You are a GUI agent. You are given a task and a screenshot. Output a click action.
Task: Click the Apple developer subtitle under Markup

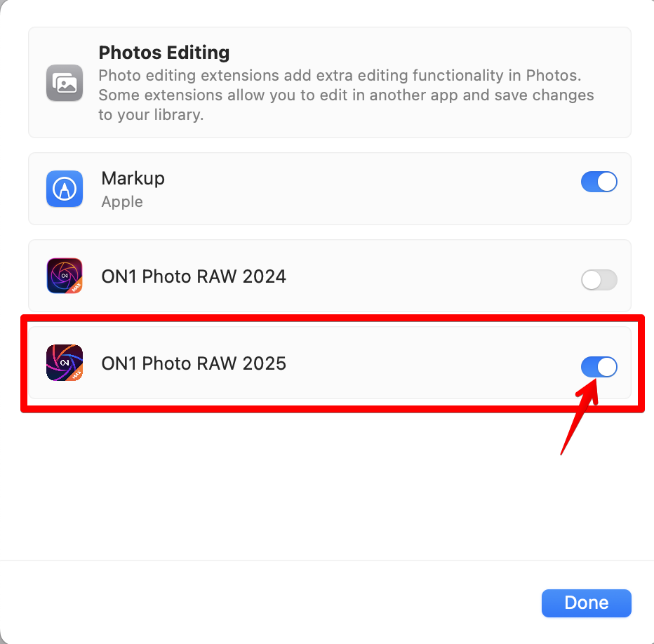(x=122, y=202)
